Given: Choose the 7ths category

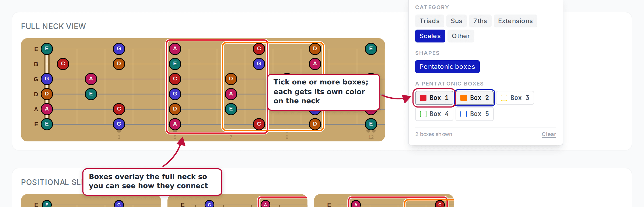Looking at the screenshot, I should click(x=480, y=21).
